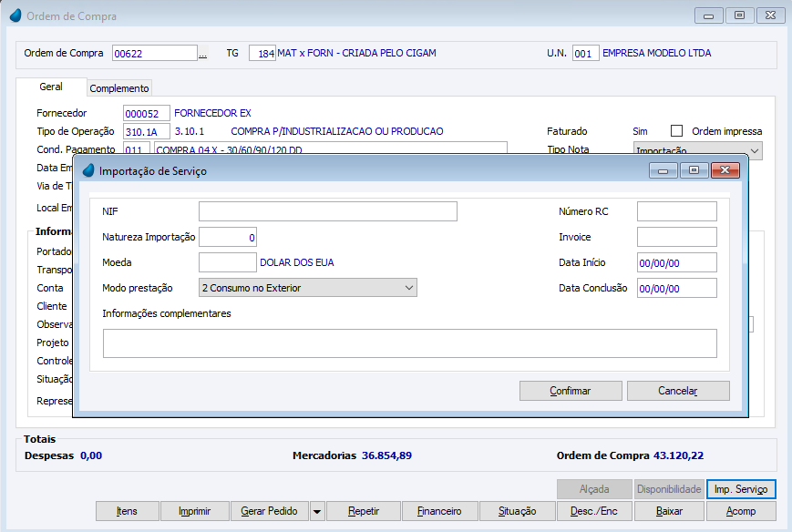Focus the Moeda code field

pos(228,262)
